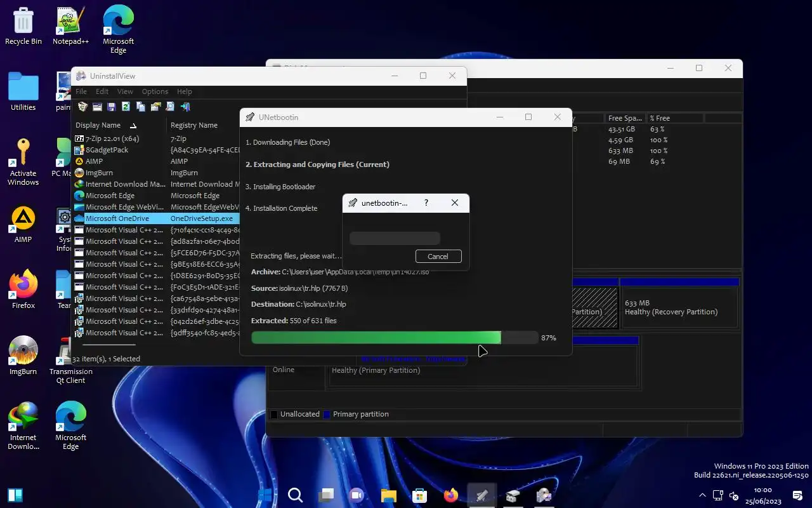Click the 43.51 GB free space cell
Viewport: 812px width, 508px height.
pos(621,129)
